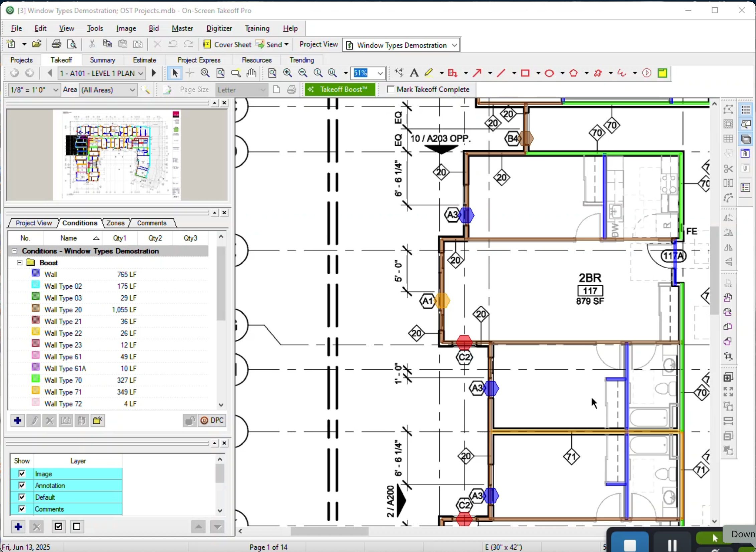Switch to the Summary tab
This screenshot has height=552, width=756.
(x=102, y=60)
